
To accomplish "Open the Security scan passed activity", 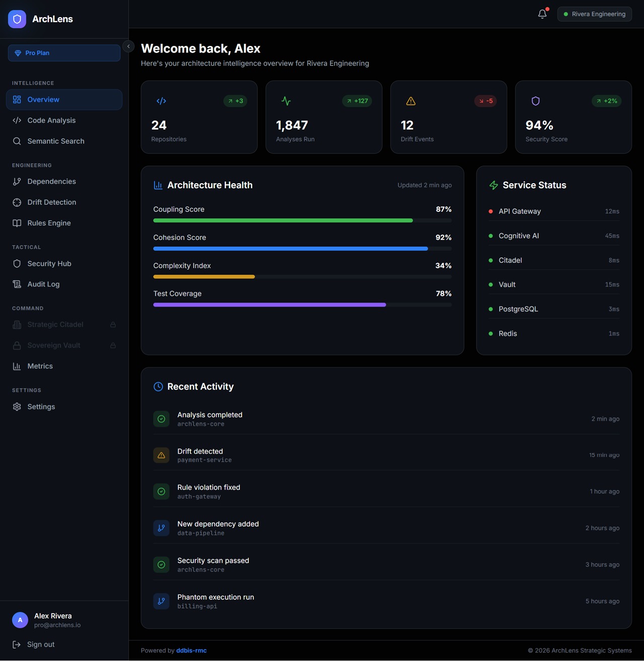I will tap(386, 564).
